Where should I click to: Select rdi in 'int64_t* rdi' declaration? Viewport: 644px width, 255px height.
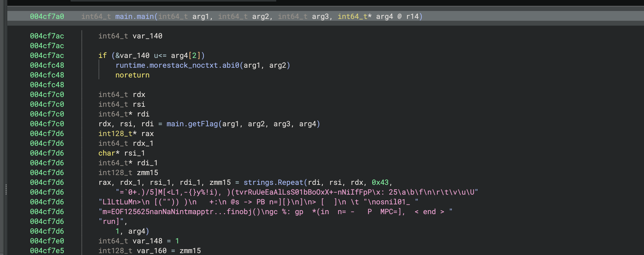click(x=143, y=114)
